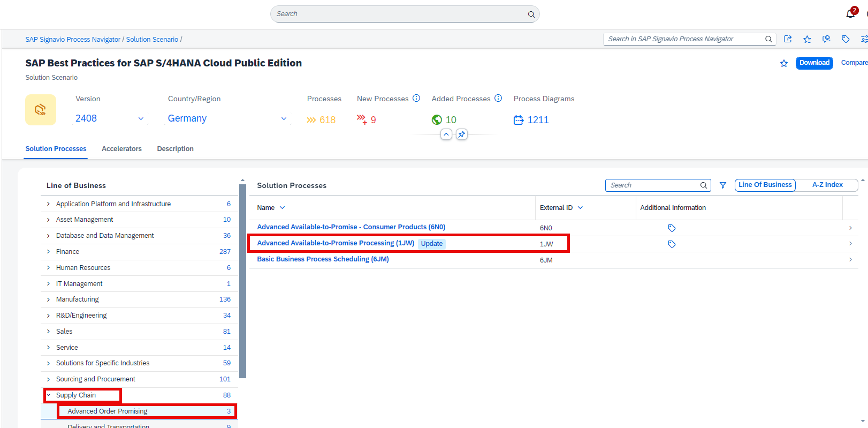Image resolution: width=868 pixels, height=428 pixels.
Task: Focus the top Search field
Action: (405, 14)
